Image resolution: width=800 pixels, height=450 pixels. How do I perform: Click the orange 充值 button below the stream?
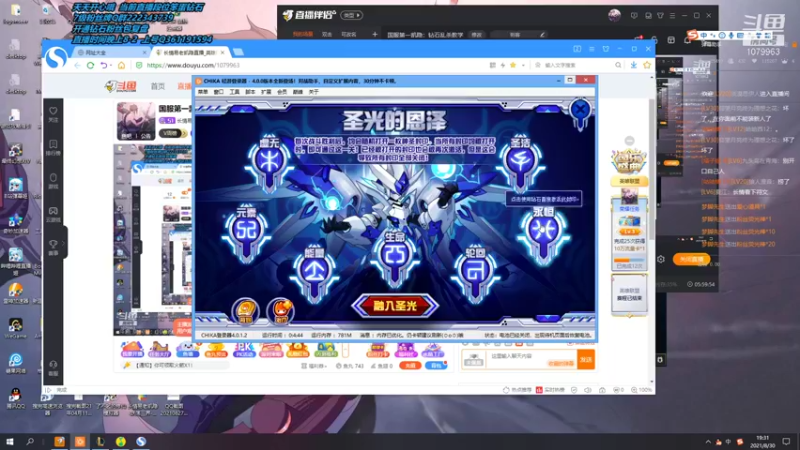pyautogui.click(x=410, y=366)
